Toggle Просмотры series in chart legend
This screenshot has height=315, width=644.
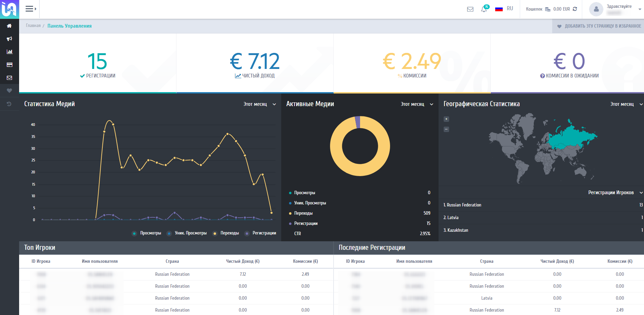(x=147, y=233)
